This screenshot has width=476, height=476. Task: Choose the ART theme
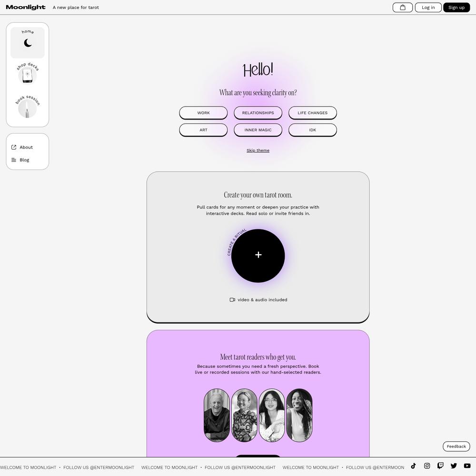tap(203, 130)
